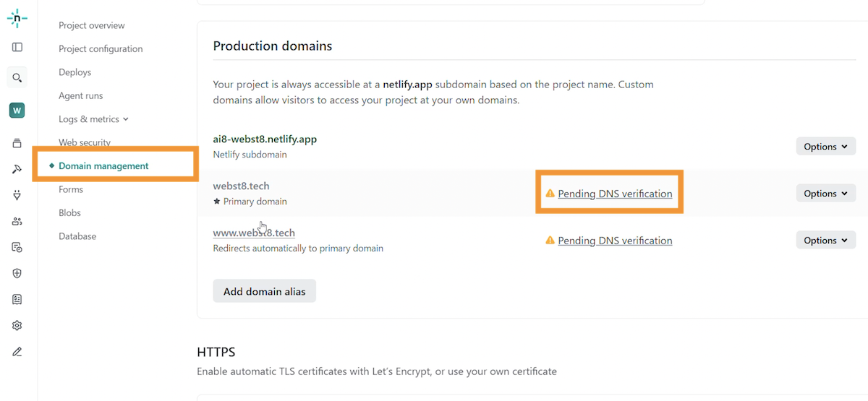868x401 pixels.
Task: Open the Deploys page
Action: coord(75,72)
